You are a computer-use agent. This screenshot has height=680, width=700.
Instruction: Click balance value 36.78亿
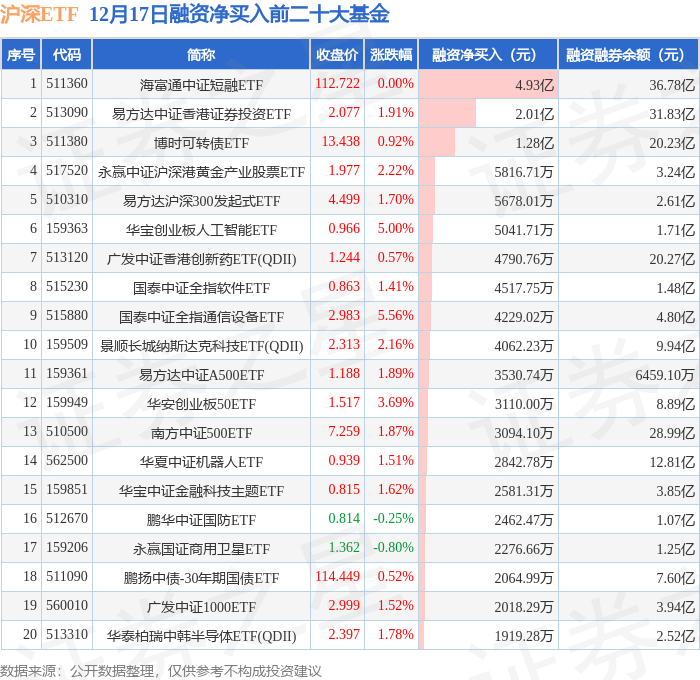coord(672,85)
